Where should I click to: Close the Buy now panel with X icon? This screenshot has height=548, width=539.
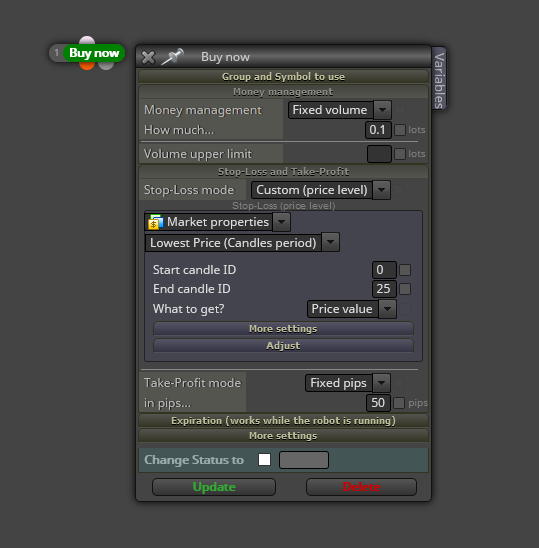tap(148, 57)
